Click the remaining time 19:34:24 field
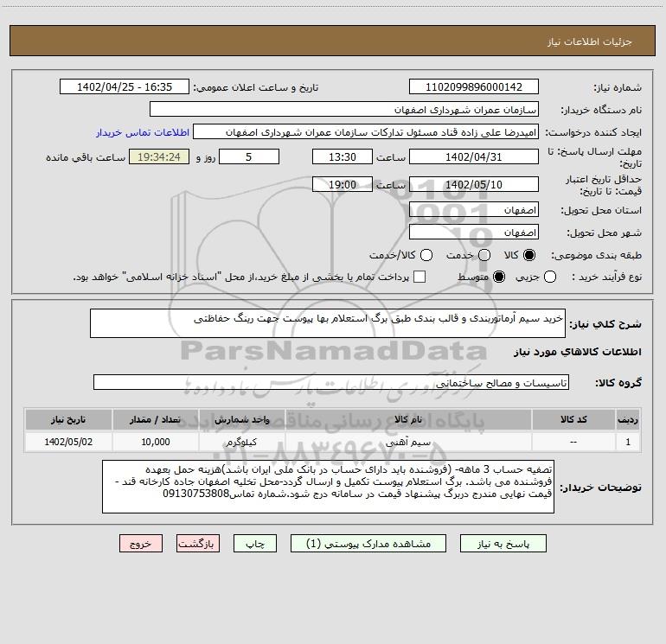 159,156
